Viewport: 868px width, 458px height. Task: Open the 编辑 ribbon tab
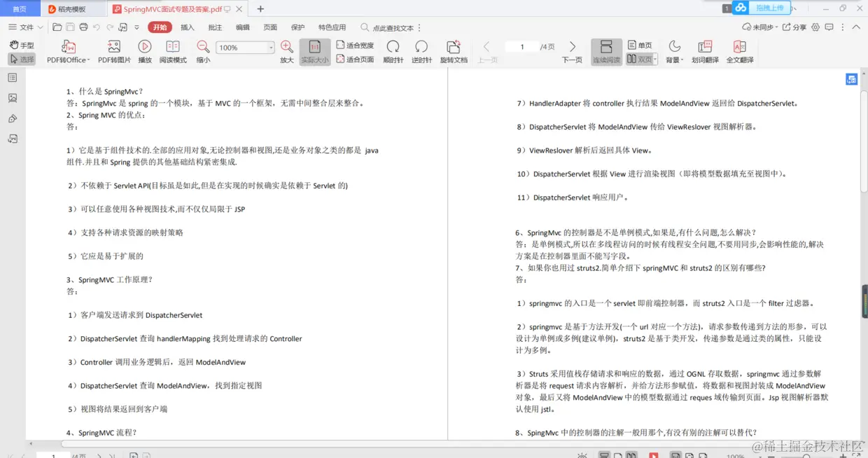pos(242,27)
